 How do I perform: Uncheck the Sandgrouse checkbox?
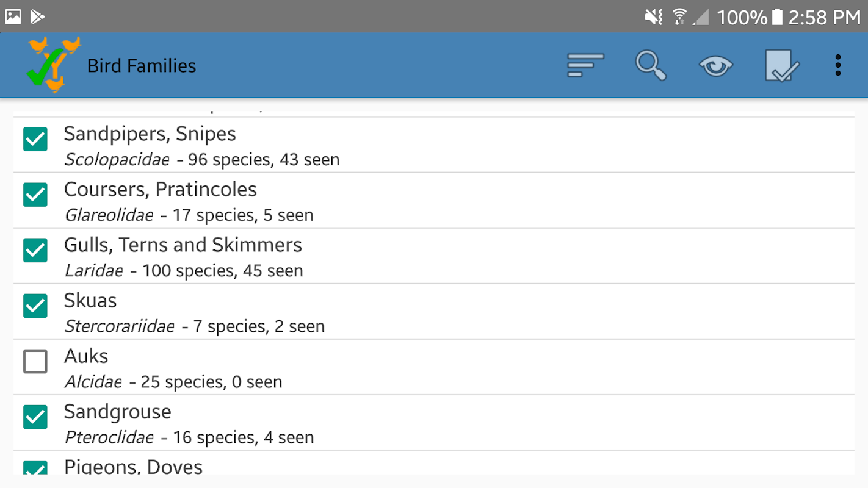pos(35,417)
